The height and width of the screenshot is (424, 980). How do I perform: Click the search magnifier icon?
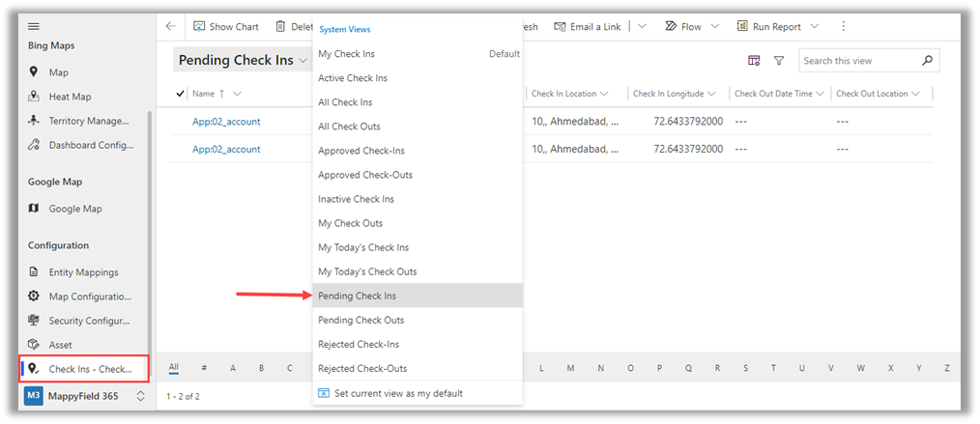(x=927, y=61)
